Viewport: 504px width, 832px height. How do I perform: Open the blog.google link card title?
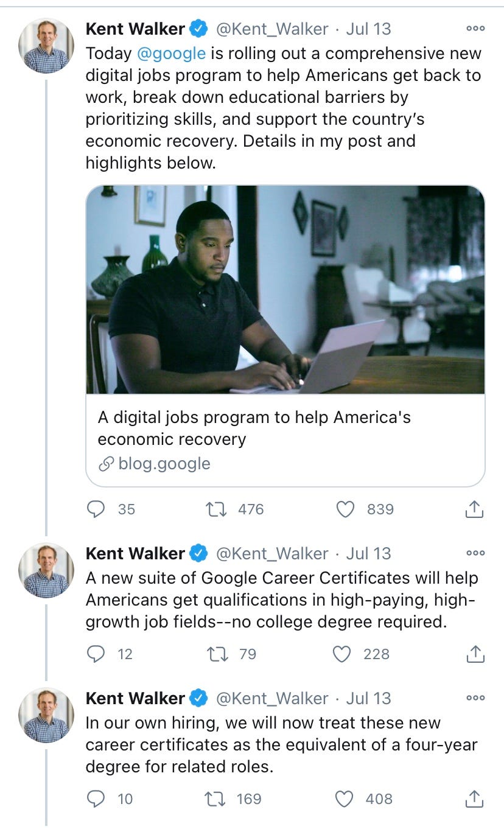(x=254, y=428)
